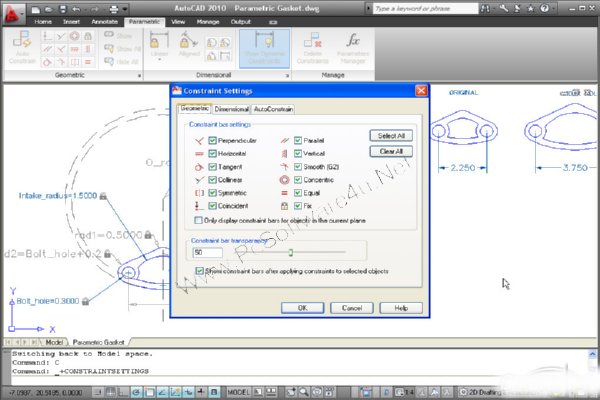The image size is (600, 400).
Task: Open the AutoCAD application menu button
Action: [14, 14]
